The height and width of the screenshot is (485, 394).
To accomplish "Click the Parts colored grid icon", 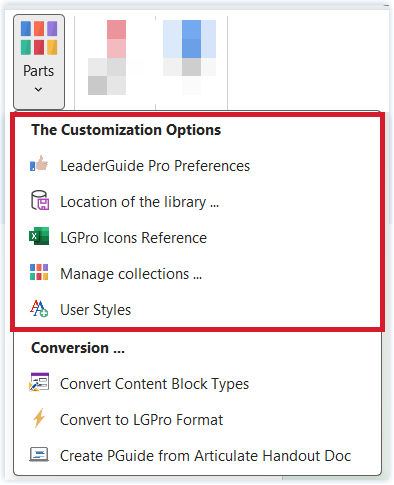I will pyautogui.click(x=39, y=38).
